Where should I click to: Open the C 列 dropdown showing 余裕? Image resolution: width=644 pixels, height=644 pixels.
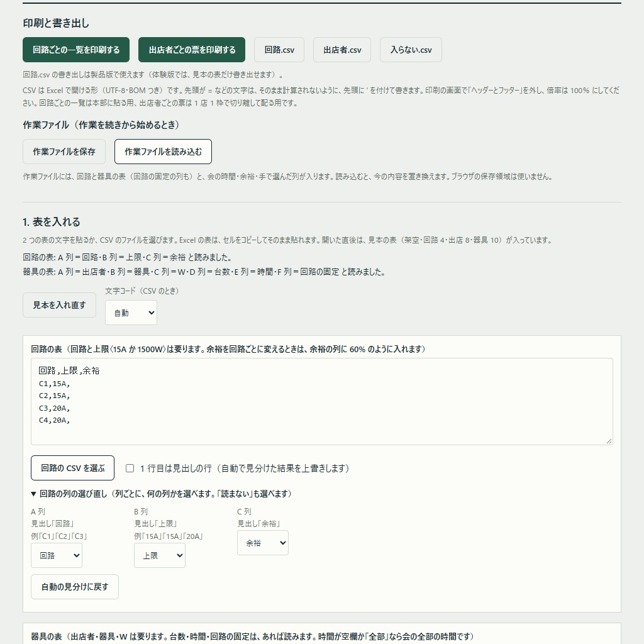click(x=263, y=543)
